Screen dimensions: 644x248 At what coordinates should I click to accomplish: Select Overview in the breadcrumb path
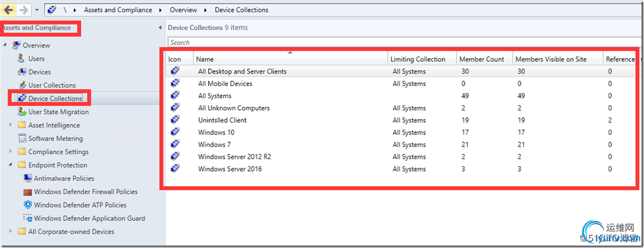(183, 10)
